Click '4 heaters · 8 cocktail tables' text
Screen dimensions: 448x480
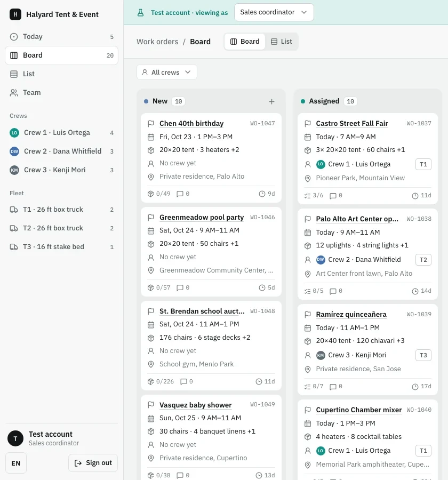(358, 437)
